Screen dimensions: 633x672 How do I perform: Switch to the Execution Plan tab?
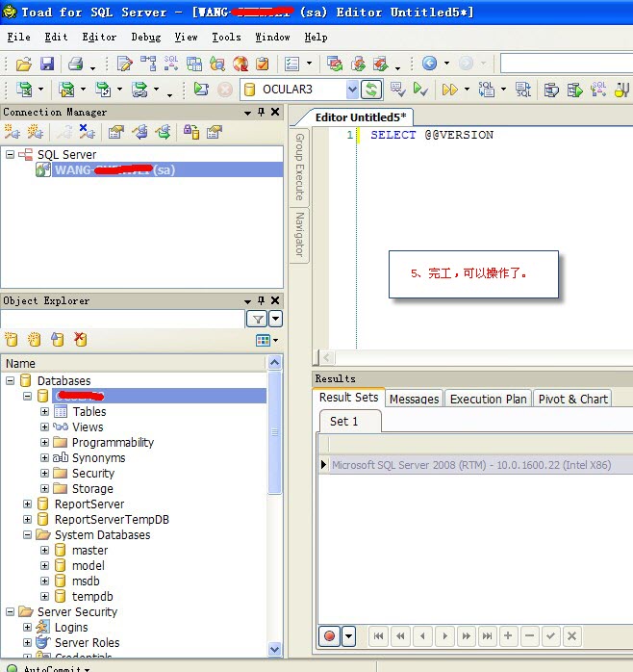point(488,399)
